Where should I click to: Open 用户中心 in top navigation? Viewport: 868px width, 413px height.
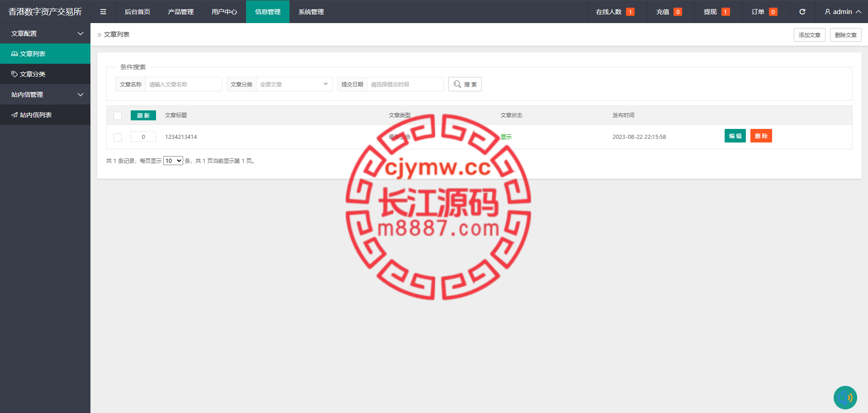pos(224,12)
